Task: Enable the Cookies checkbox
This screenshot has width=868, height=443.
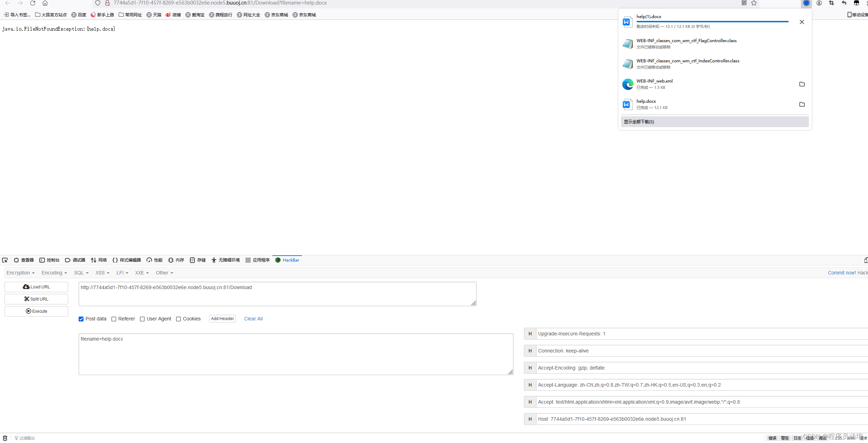Action: coord(178,319)
